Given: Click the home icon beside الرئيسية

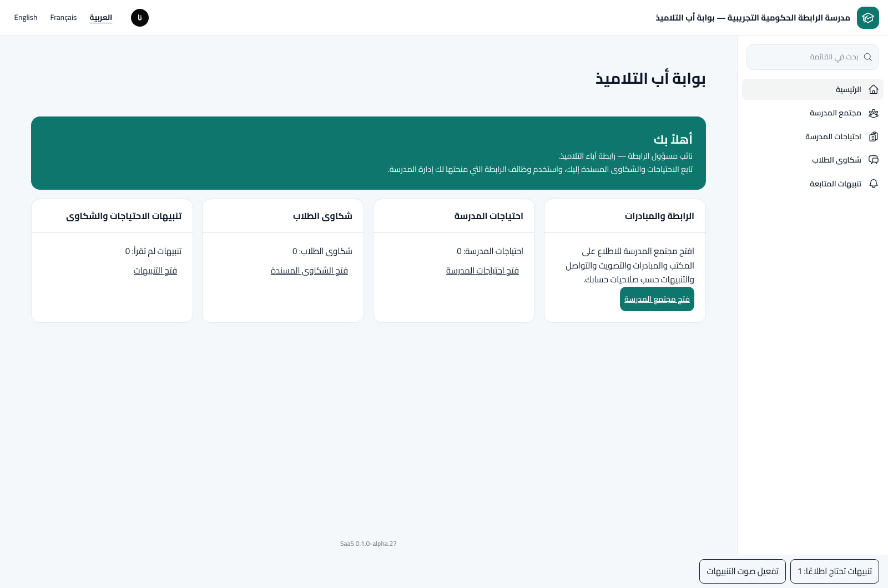Looking at the screenshot, I should tap(874, 89).
